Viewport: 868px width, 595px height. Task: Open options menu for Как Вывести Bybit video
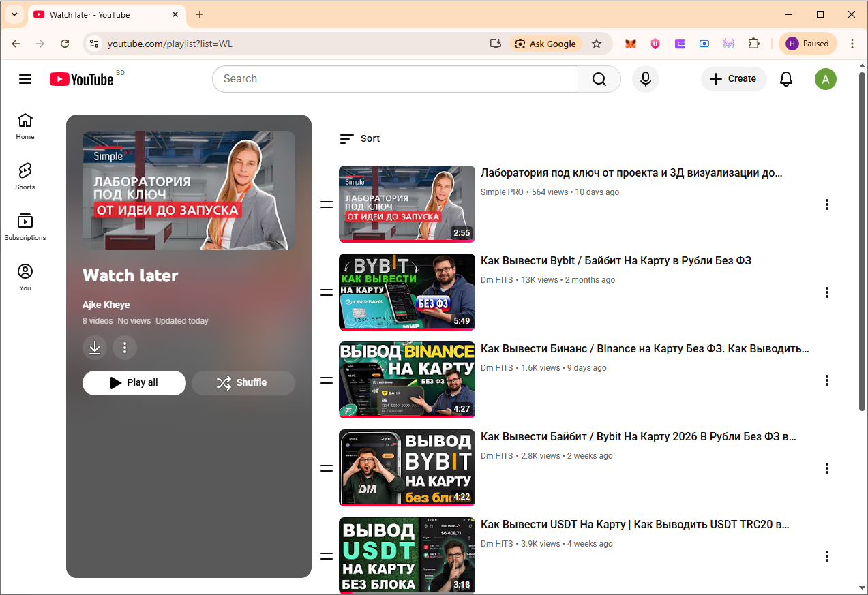827,292
